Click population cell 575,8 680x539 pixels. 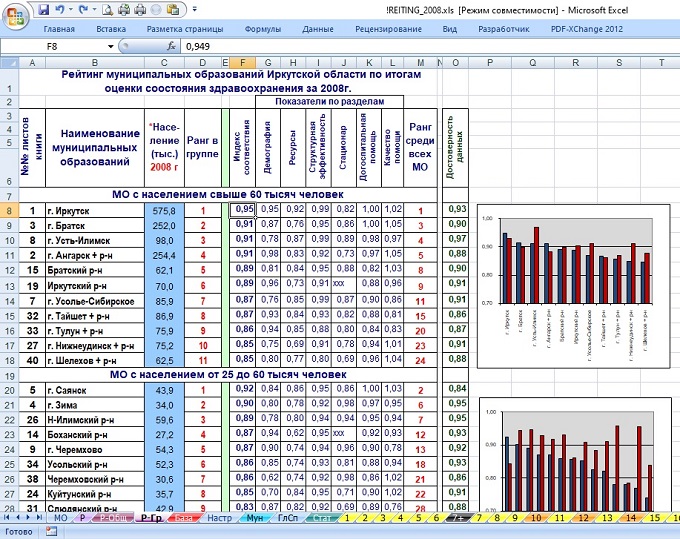164,211
